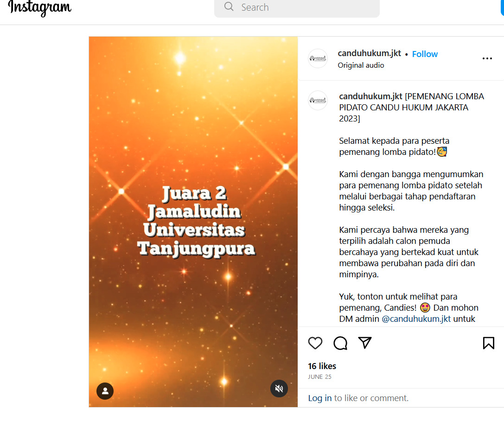Follow the canduhukum.jkt account
This screenshot has width=504, height=421.
[425, 54]
